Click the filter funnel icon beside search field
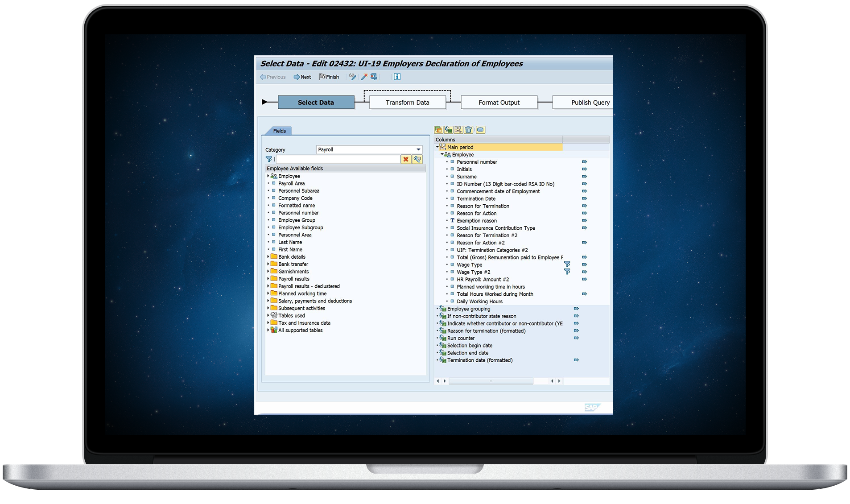The image size is (850, 504). [268, 159]
